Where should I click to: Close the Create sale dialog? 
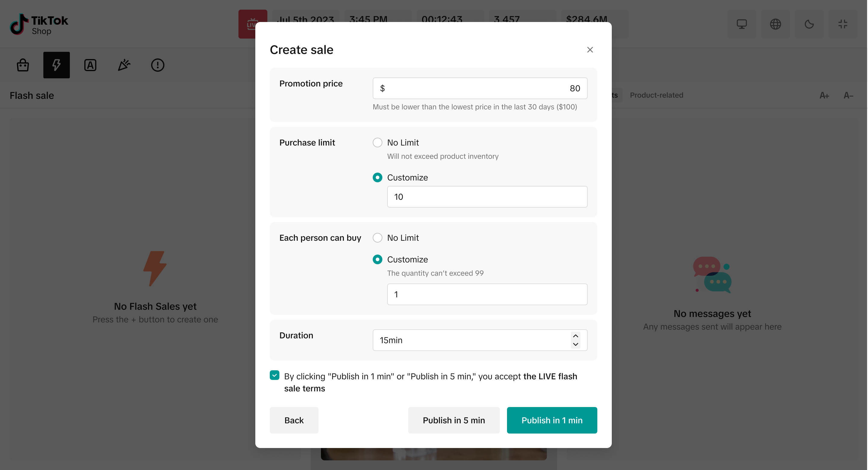(x=590, y=50)
